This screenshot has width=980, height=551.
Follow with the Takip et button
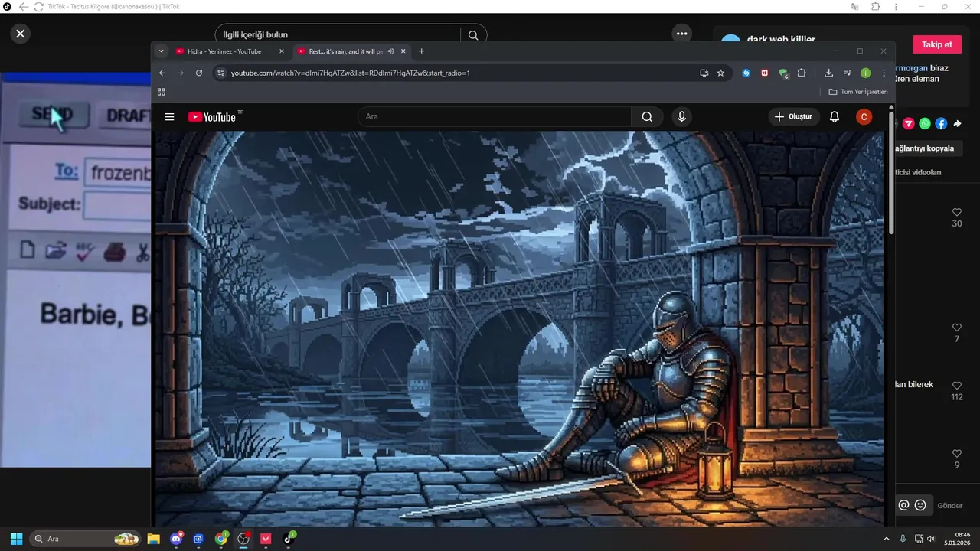pyautogui.click(x=936, y=44)
